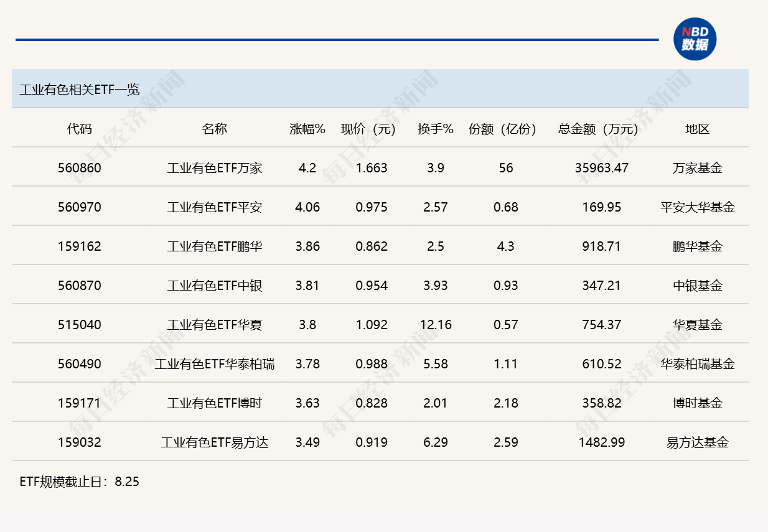Click the 名称 column header
The image size is (768, 532).
click(215, 129)
